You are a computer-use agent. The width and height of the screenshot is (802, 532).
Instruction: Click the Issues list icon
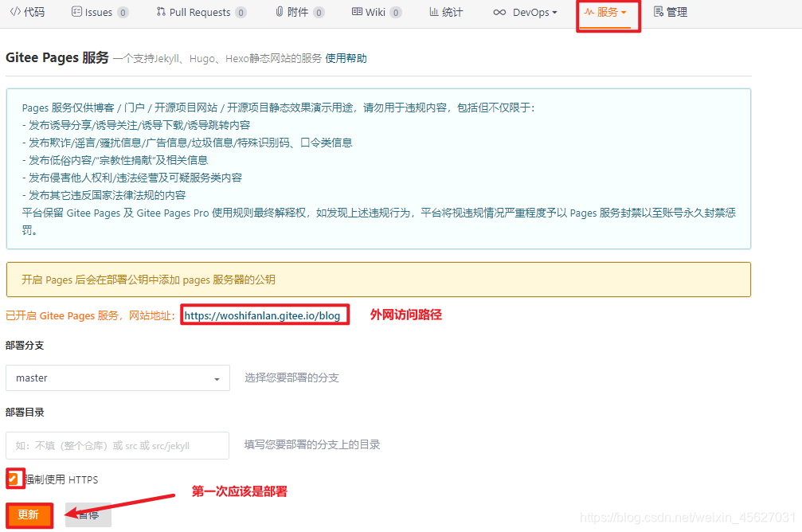click(x=76, y=11)
